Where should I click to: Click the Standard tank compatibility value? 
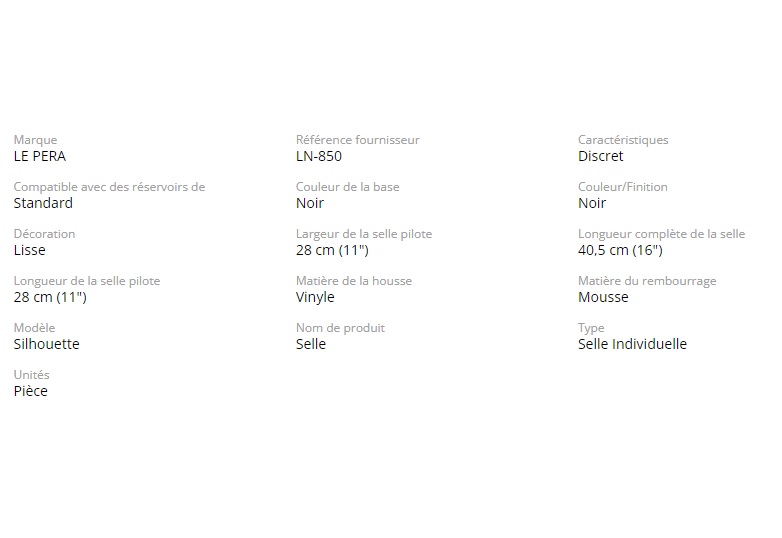tap(43, 203)
